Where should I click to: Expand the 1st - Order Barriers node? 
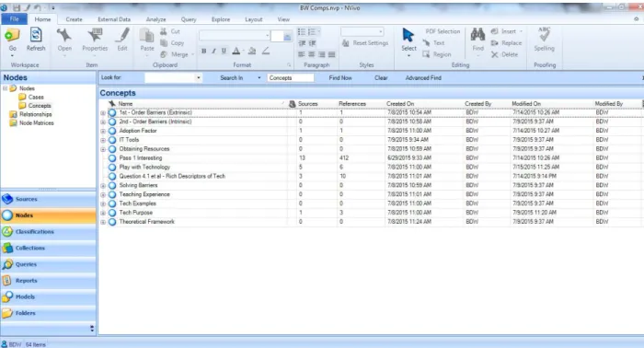pos(103,112)
